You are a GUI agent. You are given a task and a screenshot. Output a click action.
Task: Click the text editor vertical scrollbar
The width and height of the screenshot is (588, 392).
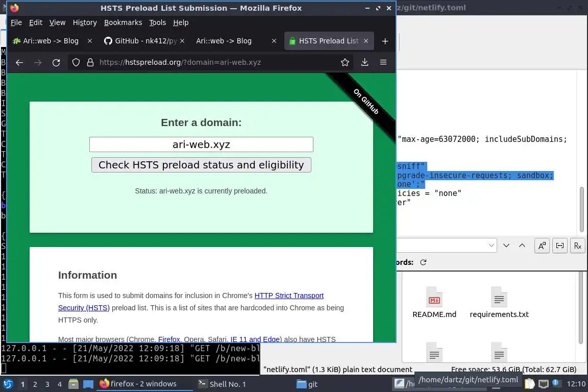(582, 210)
